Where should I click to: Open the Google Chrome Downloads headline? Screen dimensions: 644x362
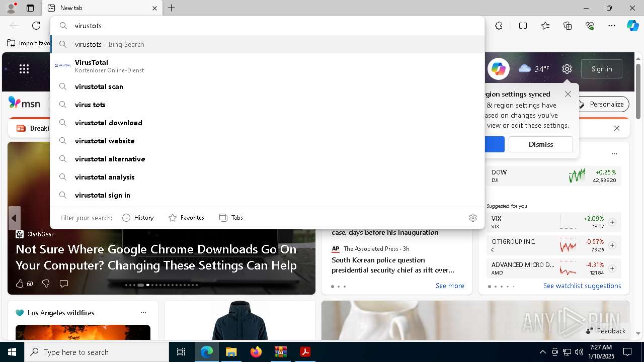click(x=156, y=257)
